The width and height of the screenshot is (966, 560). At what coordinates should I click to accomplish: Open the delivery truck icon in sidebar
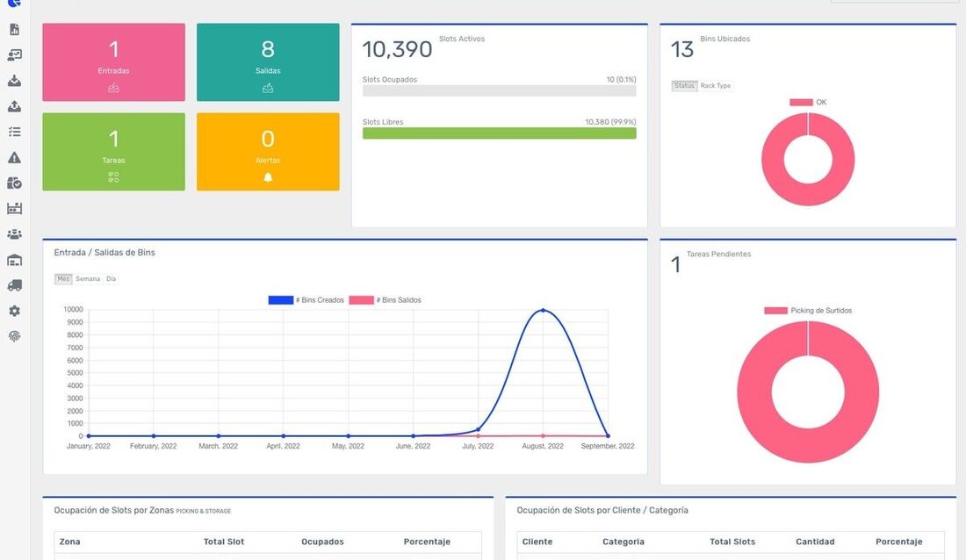tap(14, 285)
